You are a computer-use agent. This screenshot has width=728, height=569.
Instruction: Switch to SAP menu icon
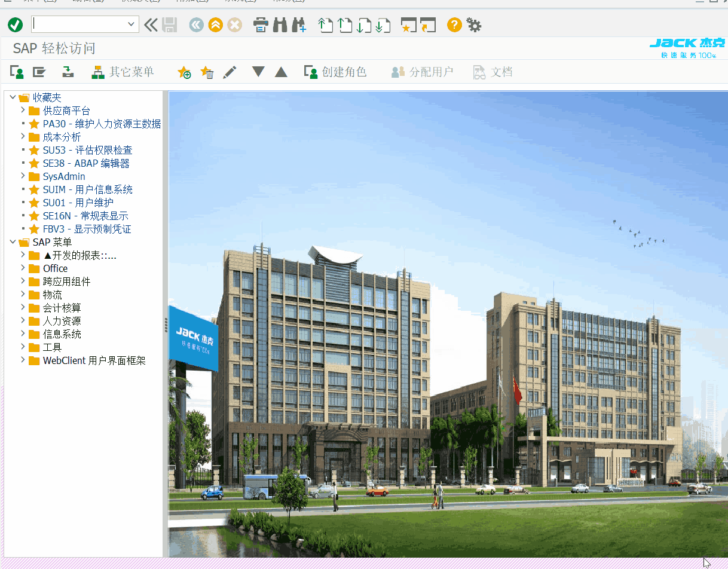point(39,72)
